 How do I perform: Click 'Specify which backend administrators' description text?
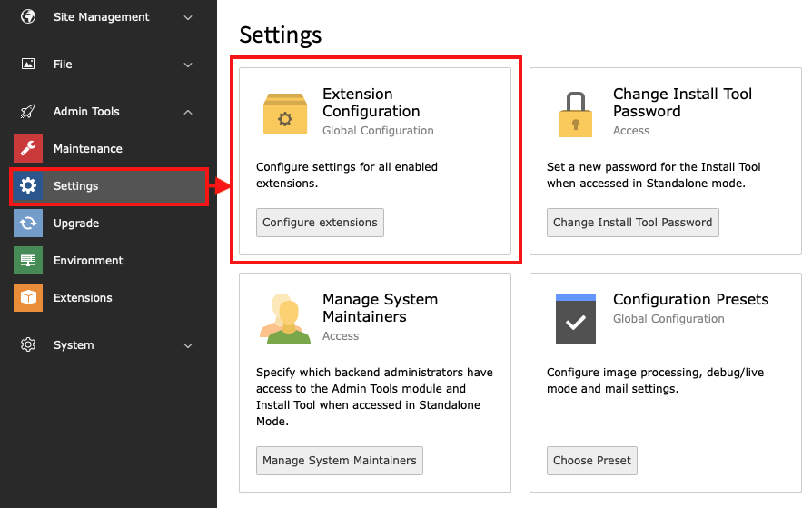(x=374, y=396)
